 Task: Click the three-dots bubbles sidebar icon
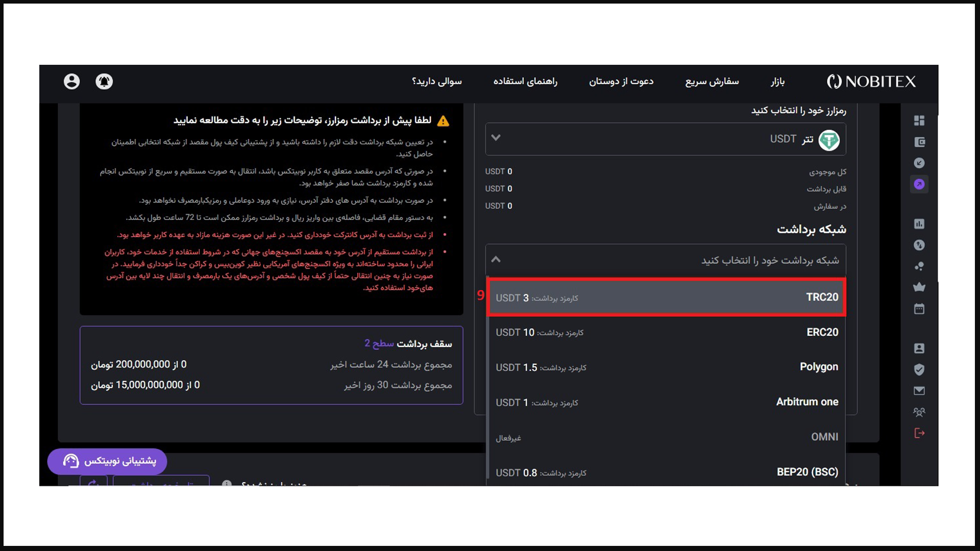click(x=919, y=266)
